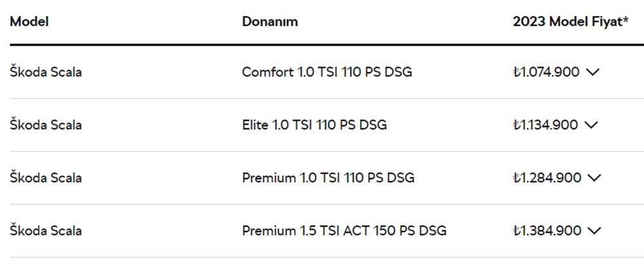Expand the Elite 1.0 TSI price chevron
Viewport: 644px width, 276px height.
click(x=592, y=125)
